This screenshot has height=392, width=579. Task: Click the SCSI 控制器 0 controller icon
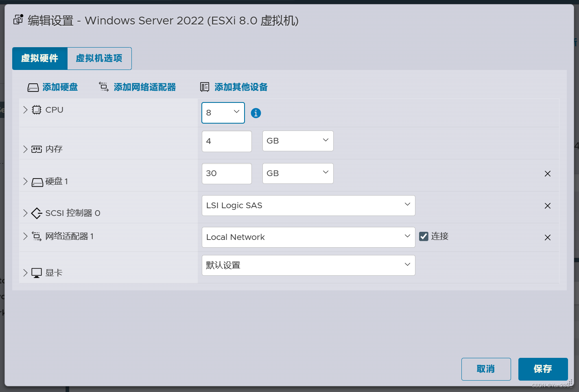[36, 213]
